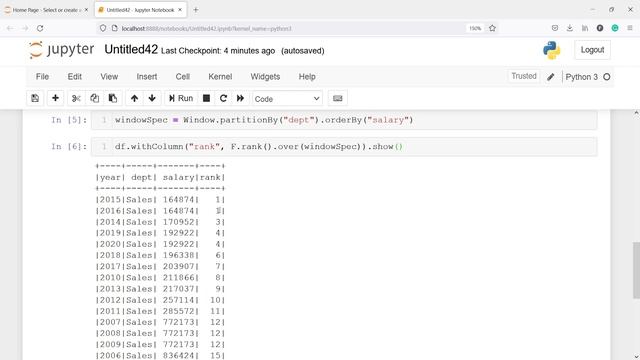Click the salary value 836424
The image size is (640, 360).
178,356
